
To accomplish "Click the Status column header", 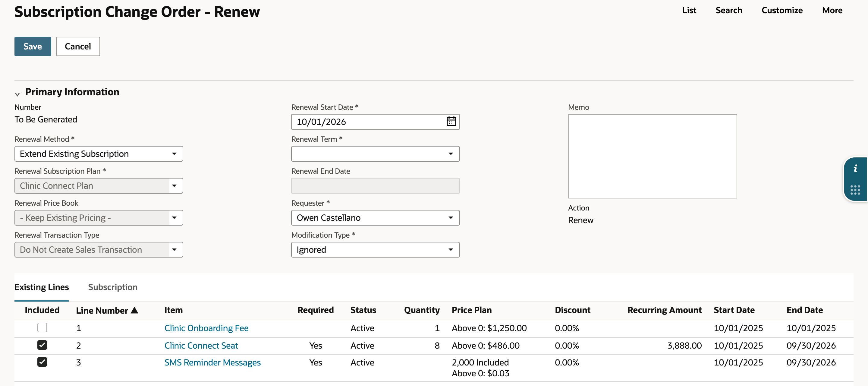I will 363,310.
